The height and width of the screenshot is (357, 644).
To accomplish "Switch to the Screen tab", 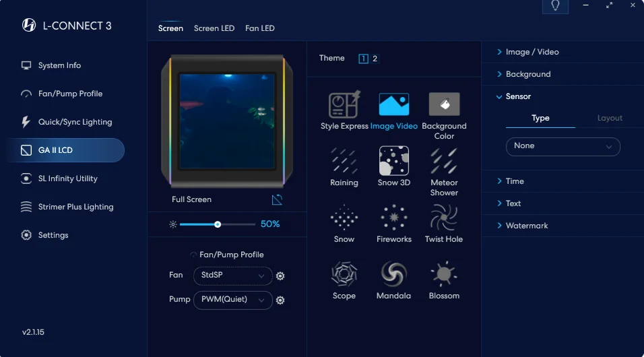I will (170, 28).
